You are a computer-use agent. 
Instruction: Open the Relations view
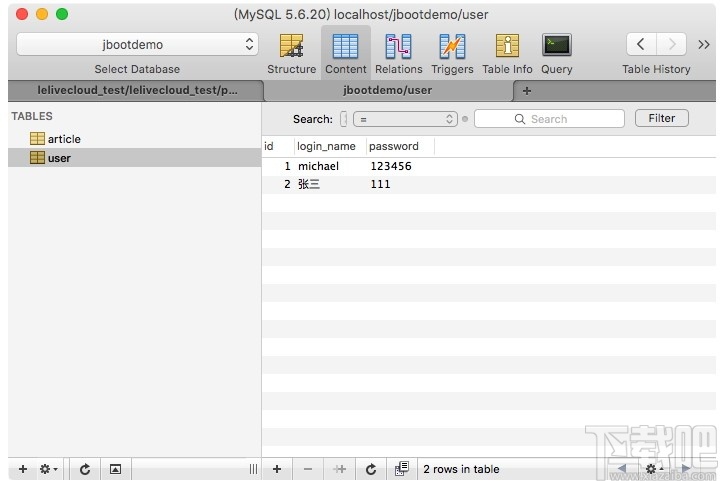click(x=399, y=54)
